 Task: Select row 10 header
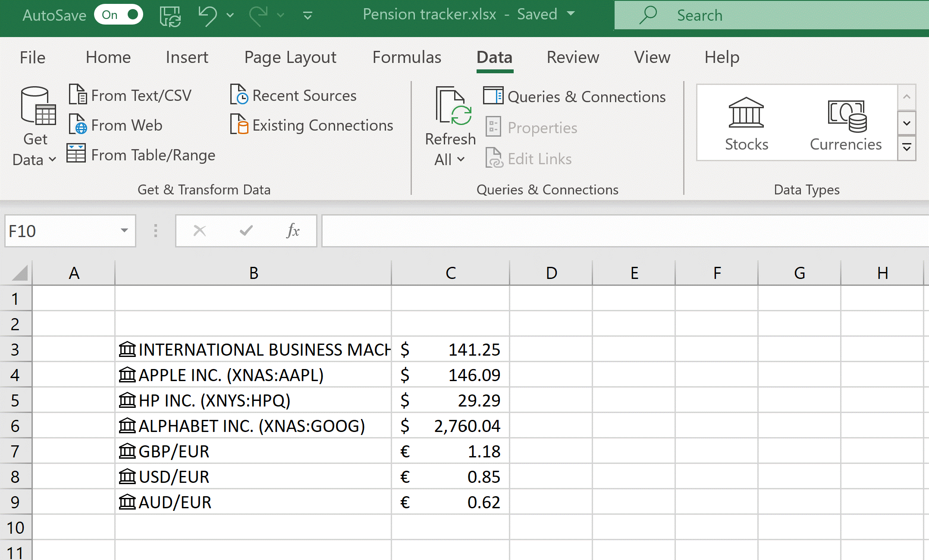tap(16, 527)
